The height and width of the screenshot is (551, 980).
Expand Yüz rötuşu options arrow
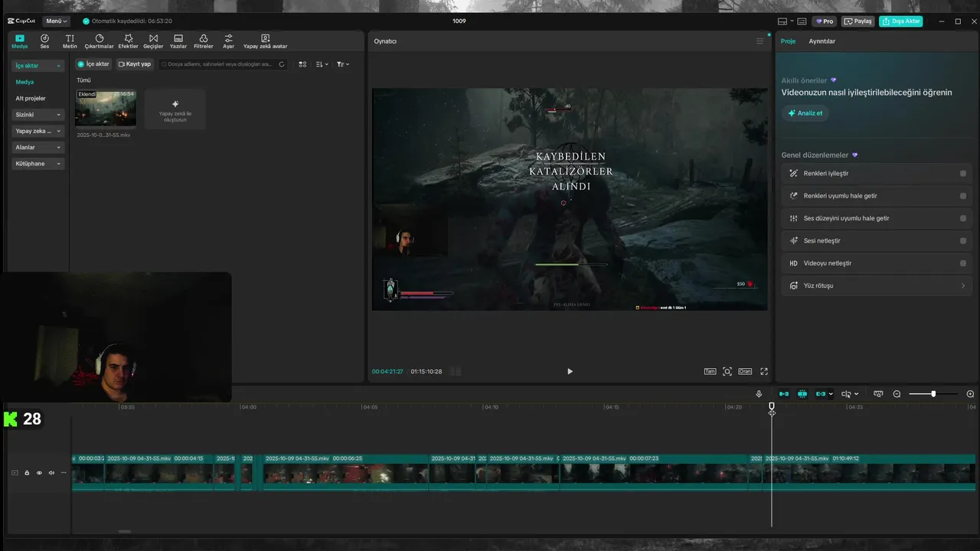coord(963,285)
